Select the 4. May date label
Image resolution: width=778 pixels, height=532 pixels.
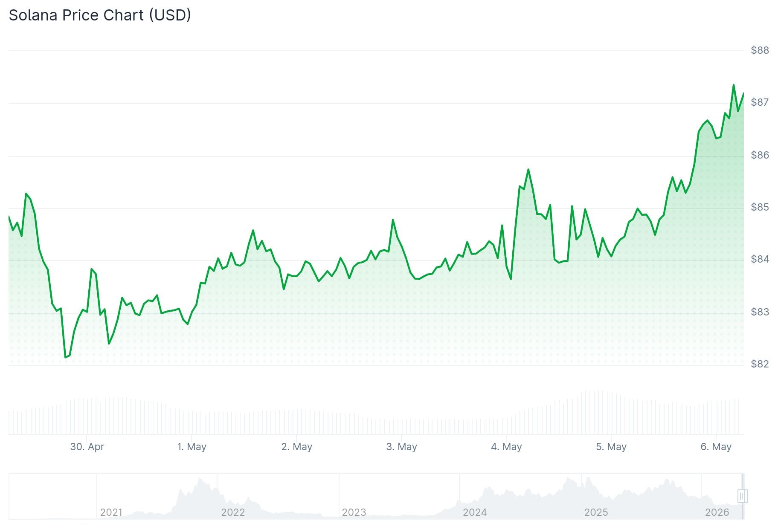click(507, 447)
